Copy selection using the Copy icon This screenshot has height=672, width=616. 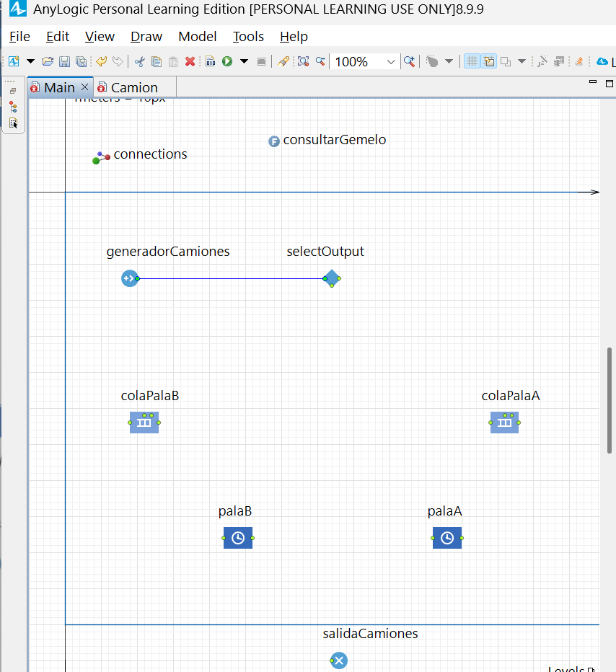pyautogui.click(x=157, y=62)
